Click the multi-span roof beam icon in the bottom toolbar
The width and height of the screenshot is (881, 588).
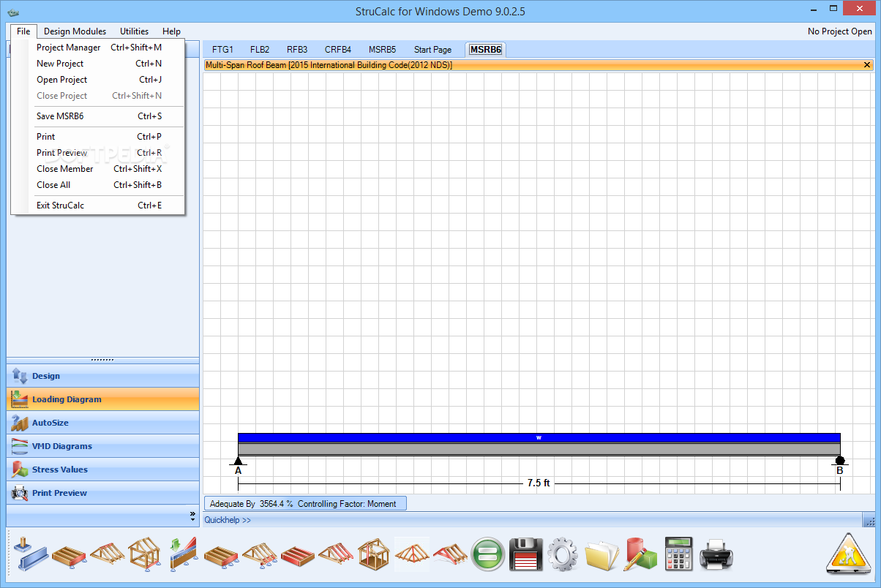[259, 554]
